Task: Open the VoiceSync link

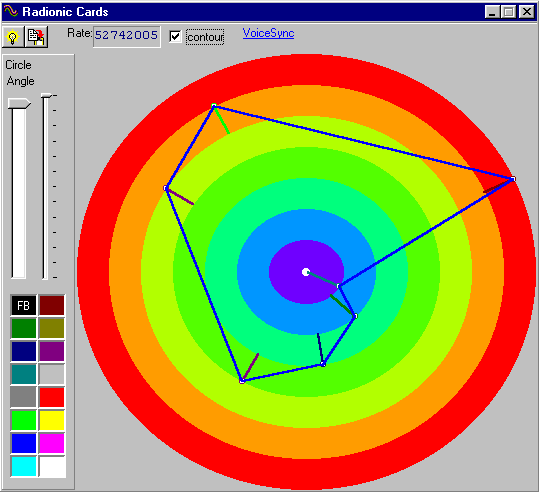Action: [268, 33]
